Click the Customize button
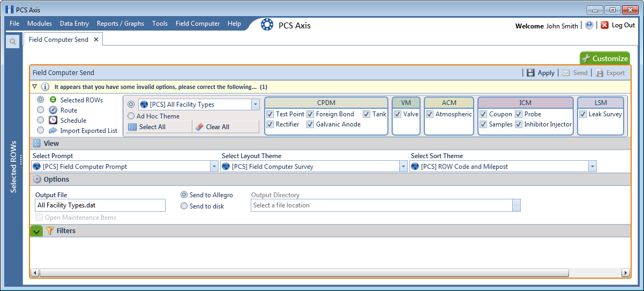Screen dimensions: 644x291 click(605, 58)
